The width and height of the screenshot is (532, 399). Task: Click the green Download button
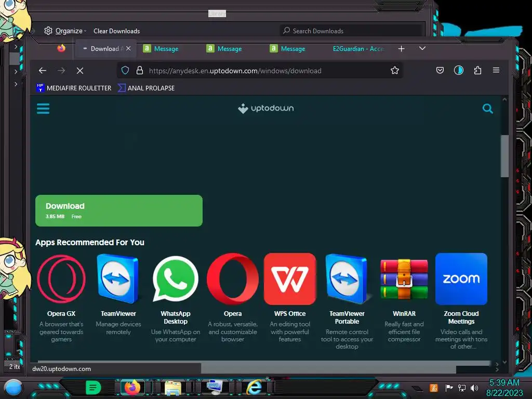(119, 210)
